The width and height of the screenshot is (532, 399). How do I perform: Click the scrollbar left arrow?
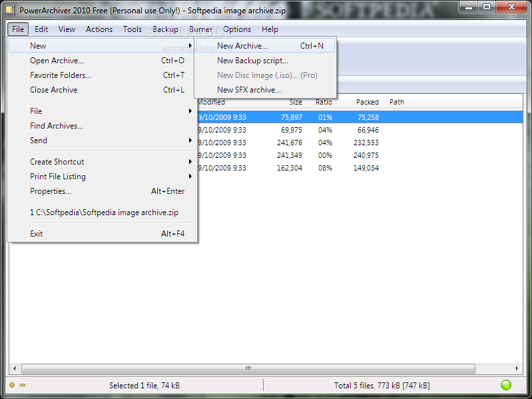click(15, 368)
